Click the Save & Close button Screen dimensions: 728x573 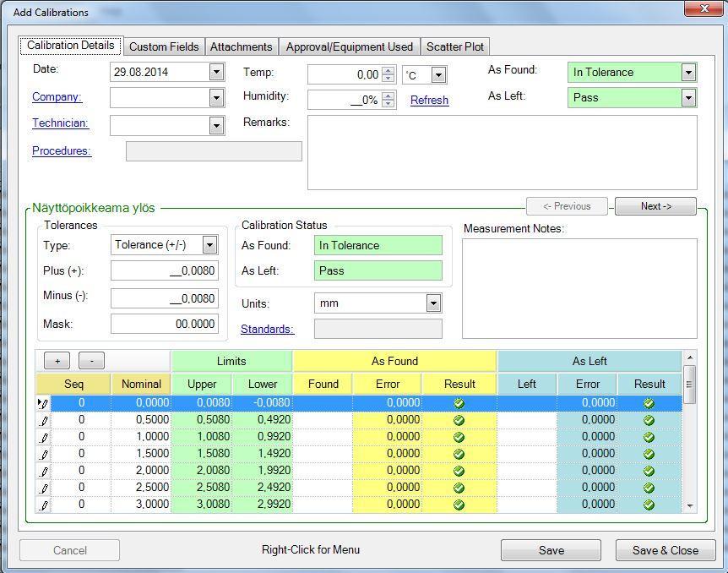666,550
